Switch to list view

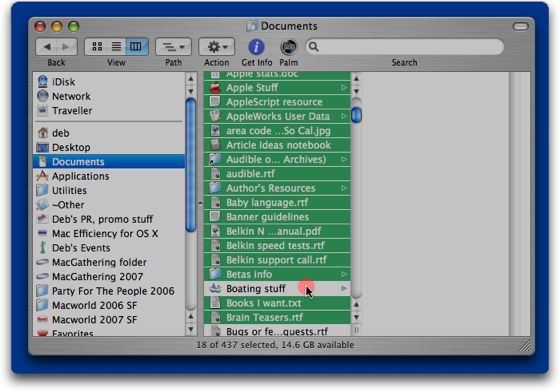[116, 47]
